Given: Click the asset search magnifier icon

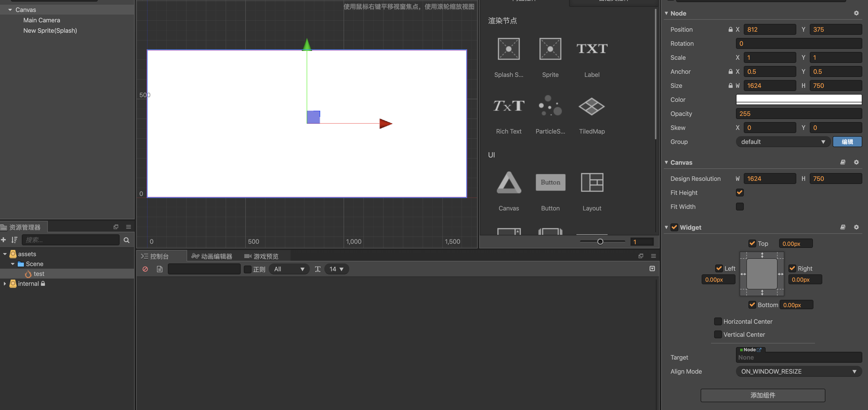Looking at the screenshot, I should tap(126, 240).
